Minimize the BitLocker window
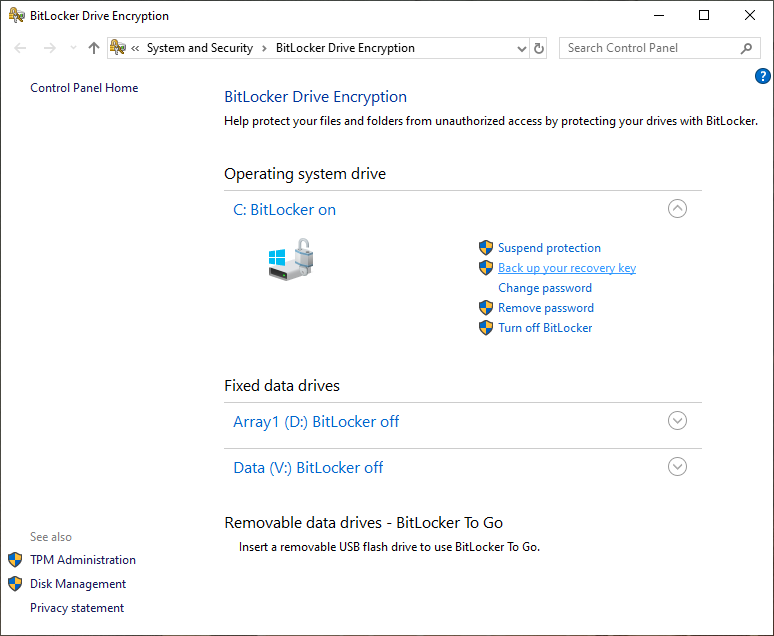 point(658,15)
